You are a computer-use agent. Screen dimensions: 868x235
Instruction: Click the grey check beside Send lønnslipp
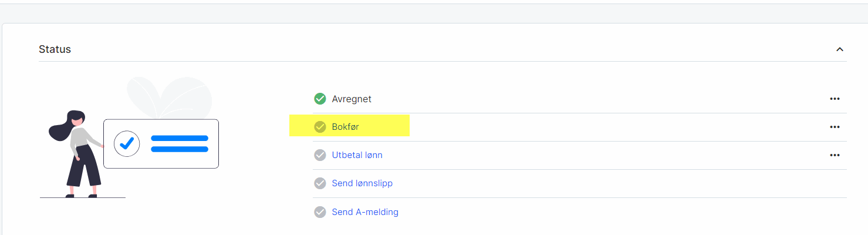point(320,183)
